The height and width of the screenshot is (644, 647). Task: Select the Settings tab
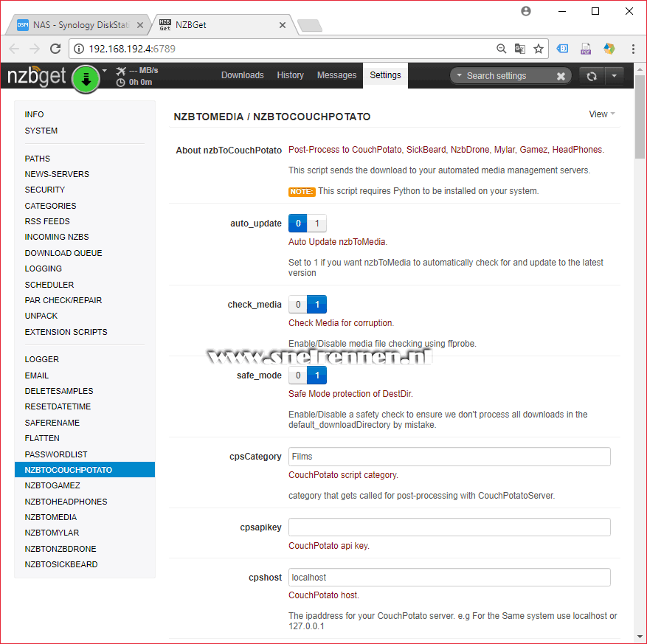[x=385, y=75]
